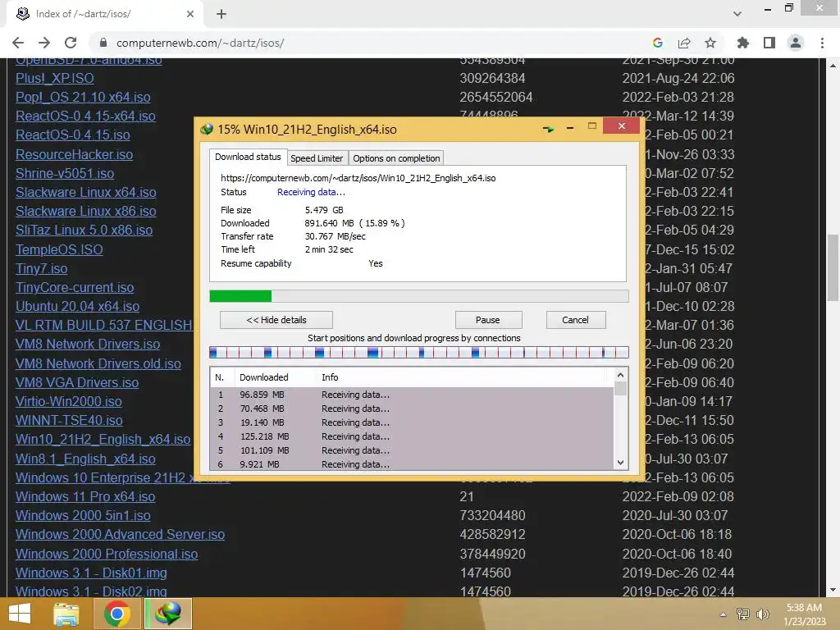Click the page vertical scrollbar thumb
840x630 pixels.
833,268
